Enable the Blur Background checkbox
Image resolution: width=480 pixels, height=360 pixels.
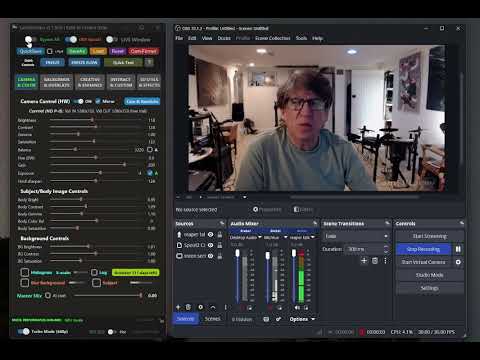click(x=25, y=283)
